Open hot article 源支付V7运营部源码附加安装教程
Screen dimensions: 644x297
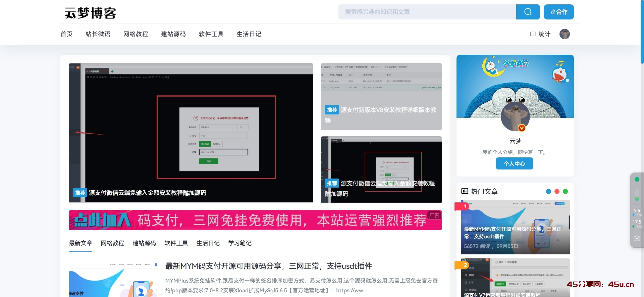[515, 278]
